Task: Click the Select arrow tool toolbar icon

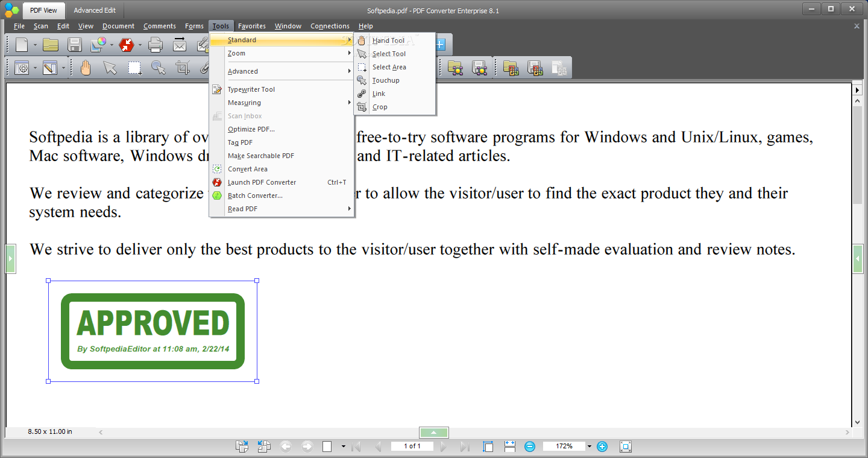Action: (x=110, y=68)
